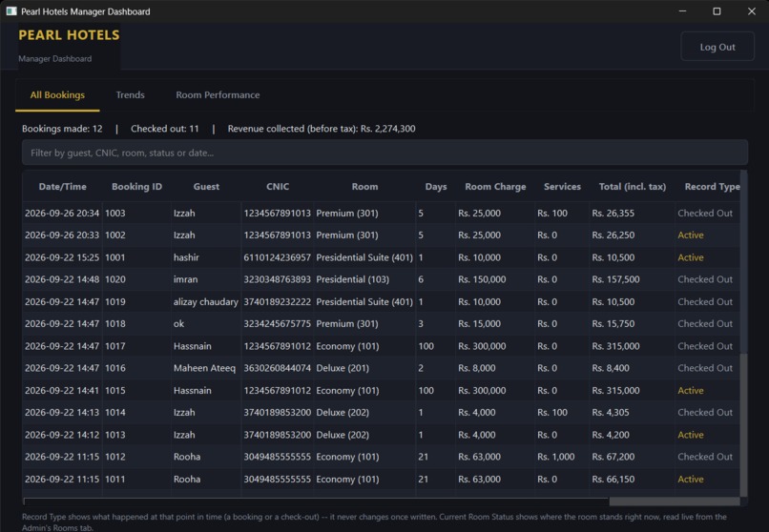Click the Days column header
The image size is (769, 532).
pos(435,187)
